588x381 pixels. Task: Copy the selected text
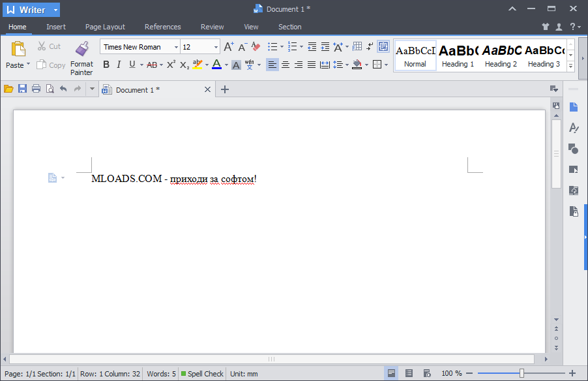[51, 65]
